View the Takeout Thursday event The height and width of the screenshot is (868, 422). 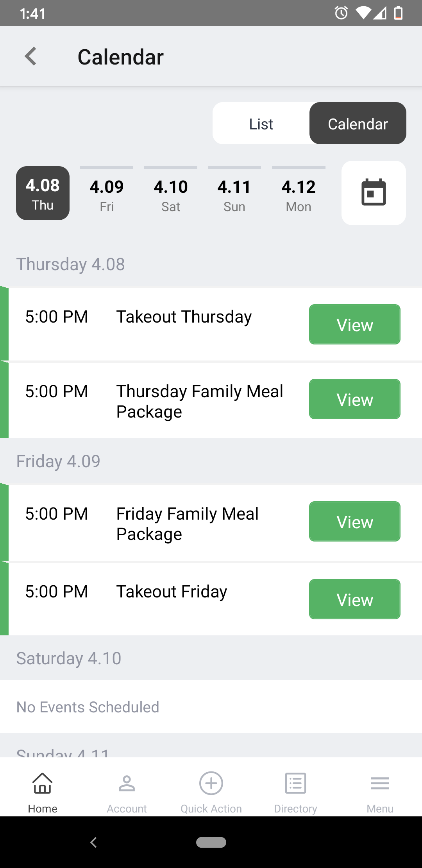pyautogui.click(x=355, y=325)
